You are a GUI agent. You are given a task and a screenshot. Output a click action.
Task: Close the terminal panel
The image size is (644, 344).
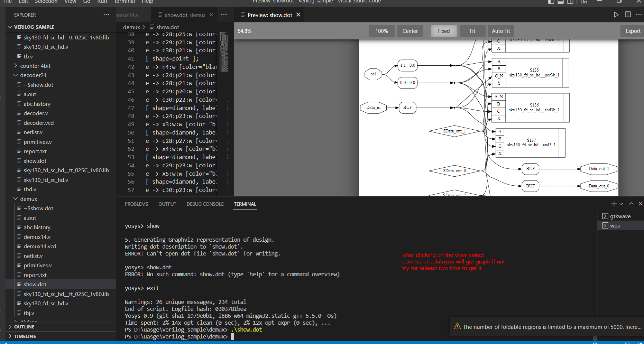[641, 204]
